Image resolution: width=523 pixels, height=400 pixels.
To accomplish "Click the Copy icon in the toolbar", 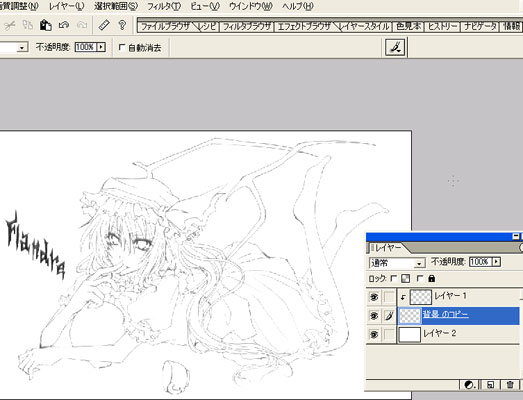I will 28,25.
